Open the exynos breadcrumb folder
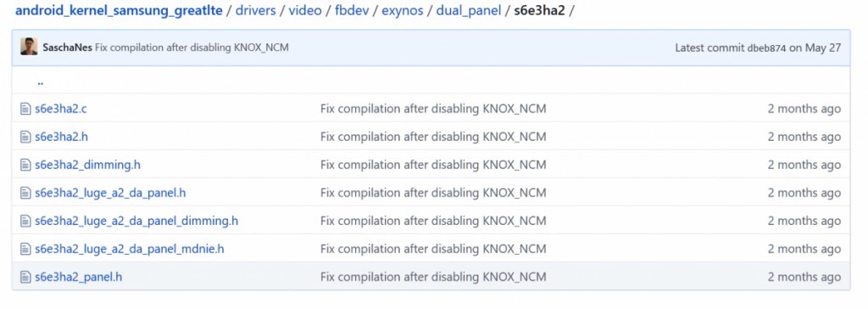 403,11
